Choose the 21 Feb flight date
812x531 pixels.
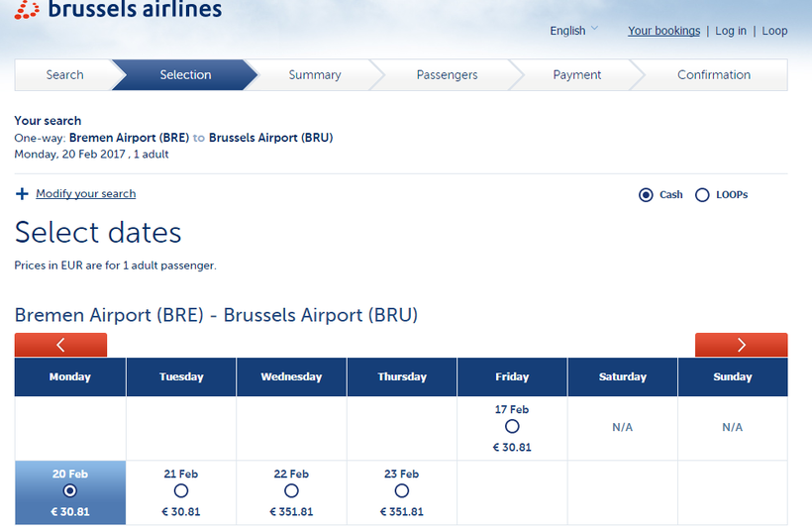coord(181,490)
